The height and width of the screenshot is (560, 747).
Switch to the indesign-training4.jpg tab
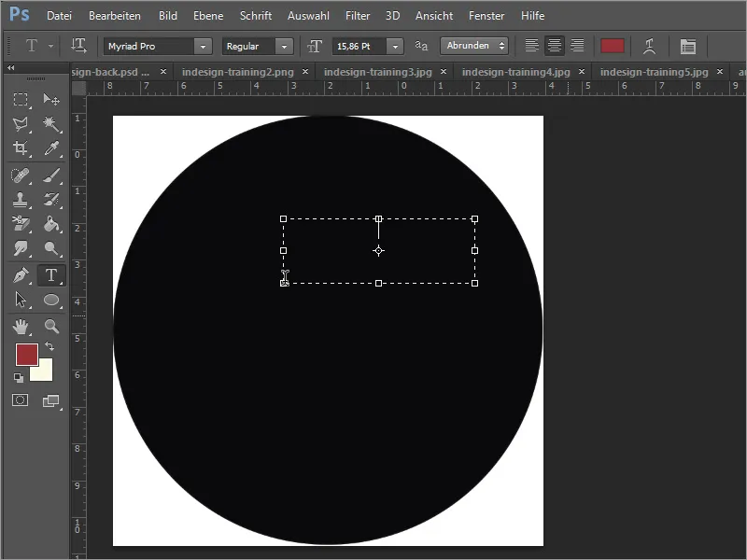click(x=516, y=72)
